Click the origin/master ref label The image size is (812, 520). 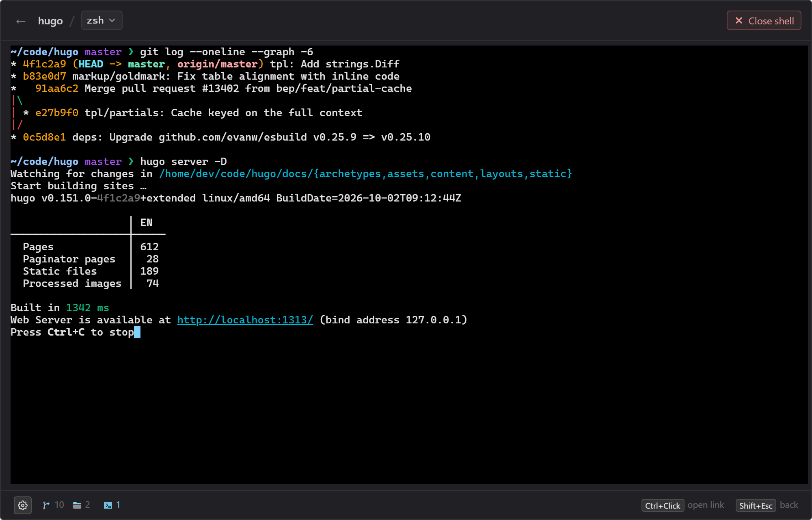click(x=218, y=64)
